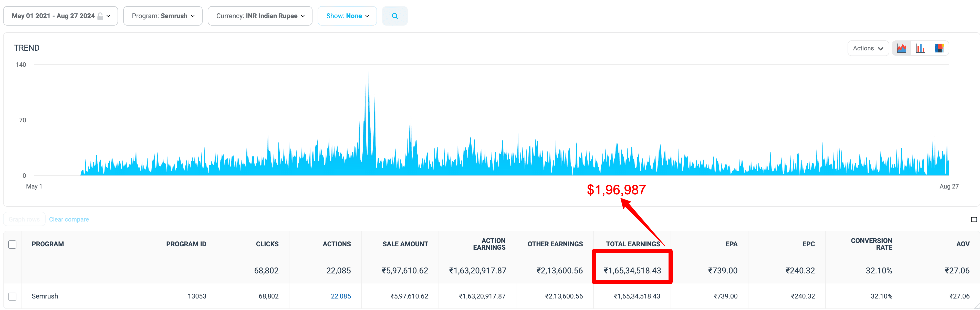
Task: Select all rows using the header checkbox
Action: [x=12, y=244]
